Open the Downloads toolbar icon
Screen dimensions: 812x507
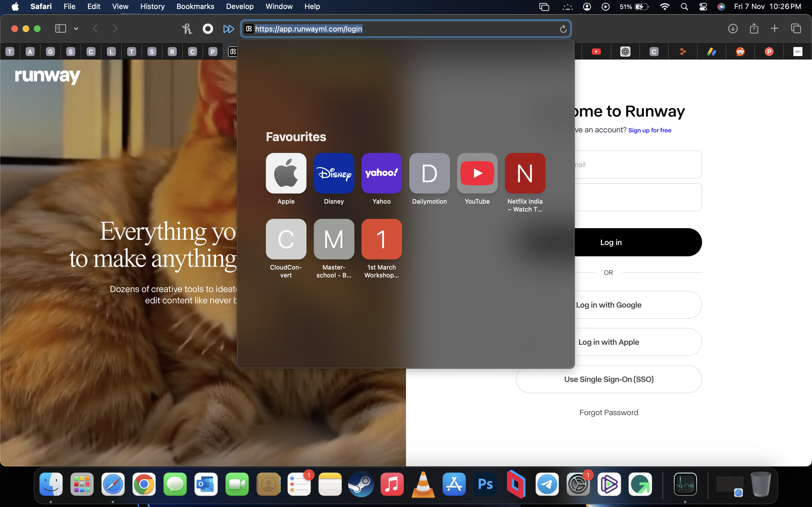pyautogui.click(x=733, y=28)
